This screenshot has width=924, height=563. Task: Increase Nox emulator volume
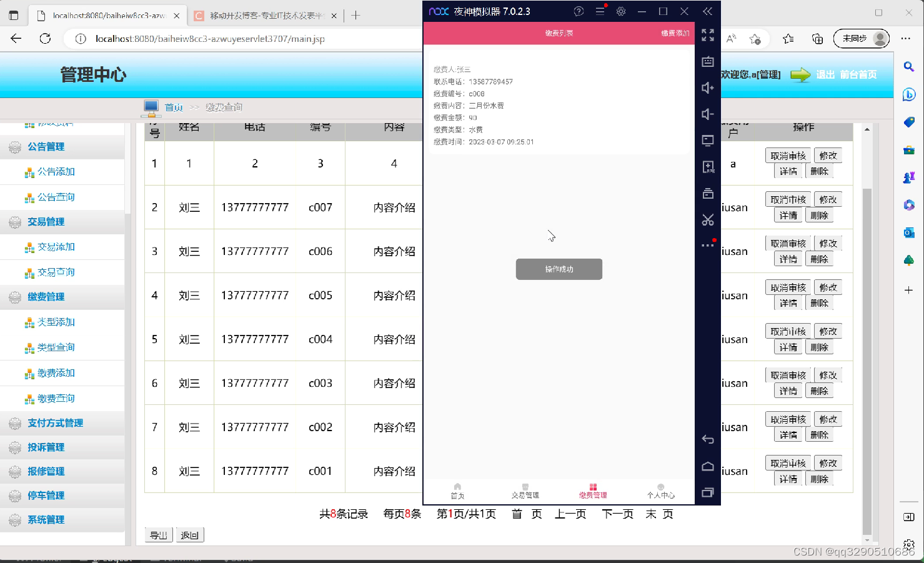[707, 87]
